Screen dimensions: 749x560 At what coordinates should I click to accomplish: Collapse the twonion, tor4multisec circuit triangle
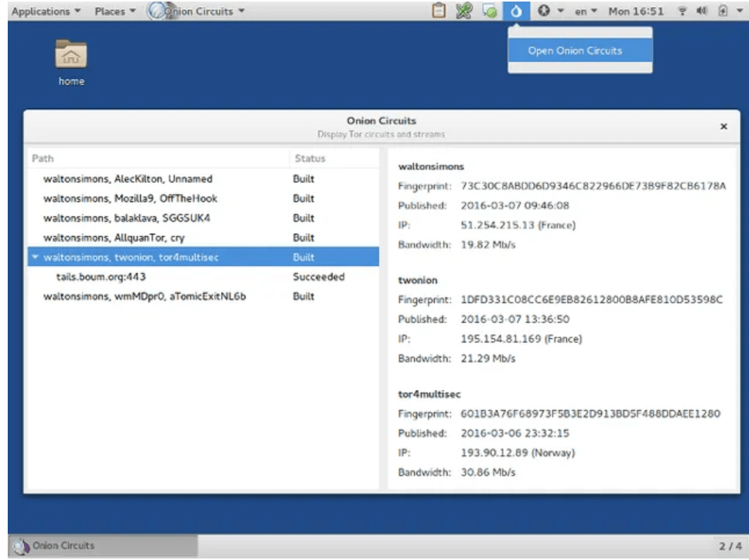pyautogui.click(x=35, y=257)
